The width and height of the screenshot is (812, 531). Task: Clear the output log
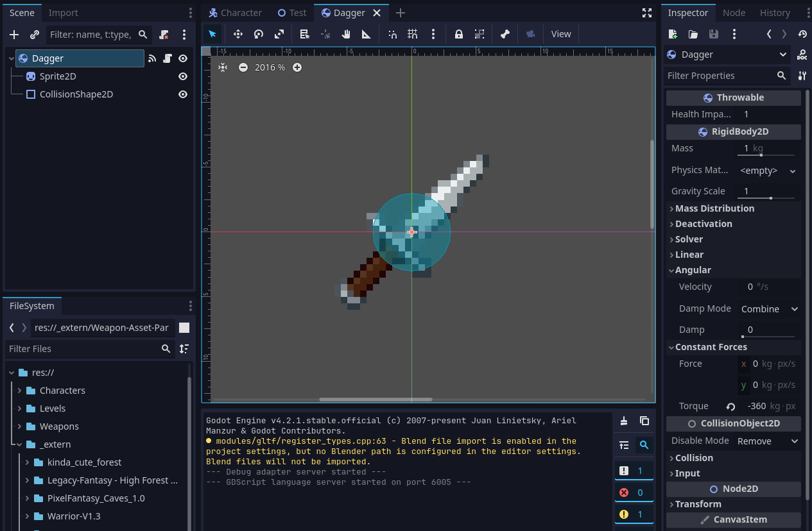click(623, 421)
